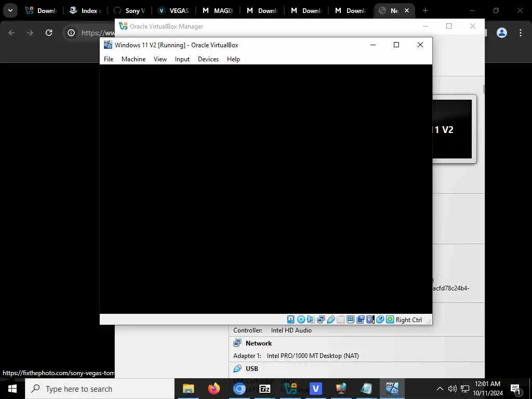Click the taskbar search box
The height and width of the screenshot is (399, 532).
pos(100,389)
